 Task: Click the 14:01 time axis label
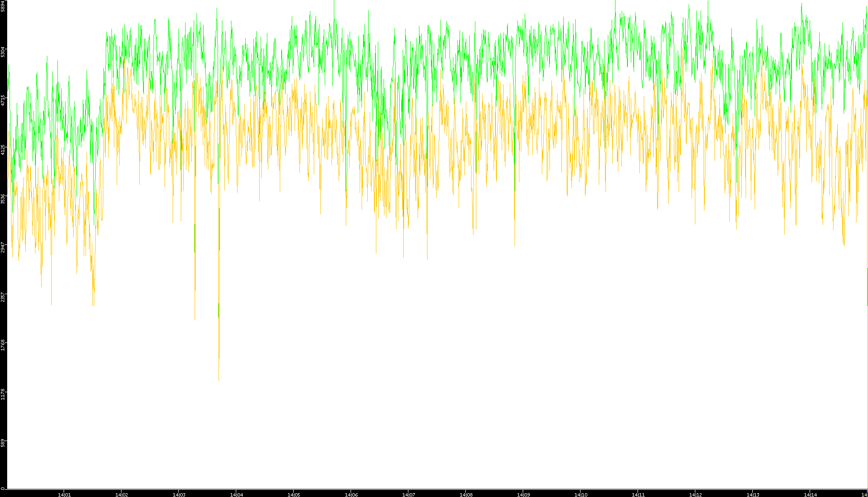point(64,495)
